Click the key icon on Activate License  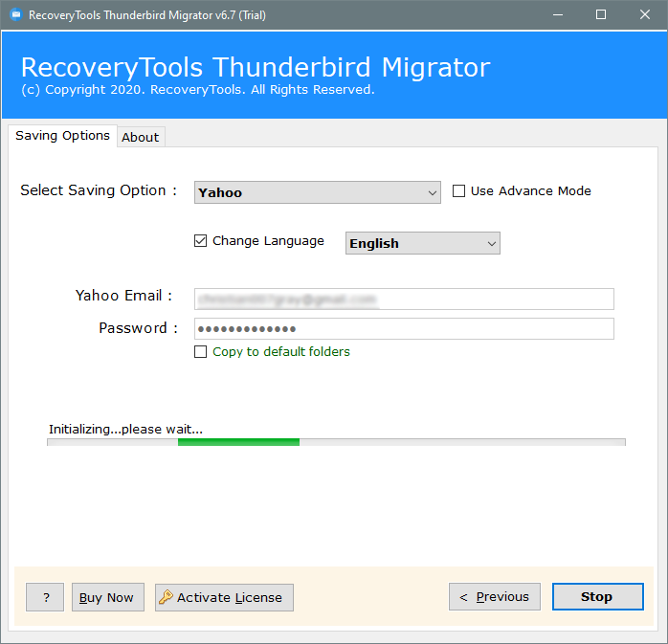166,597
